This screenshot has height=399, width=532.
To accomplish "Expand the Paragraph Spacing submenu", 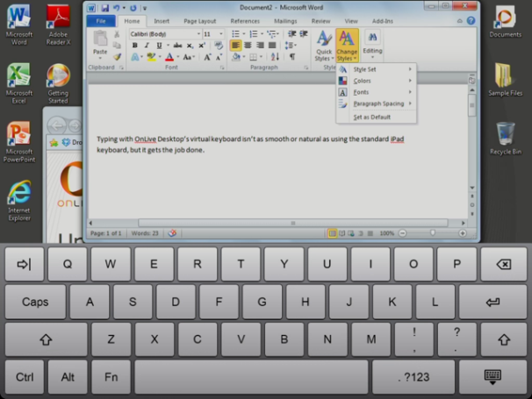I will [x=377, y=103].
